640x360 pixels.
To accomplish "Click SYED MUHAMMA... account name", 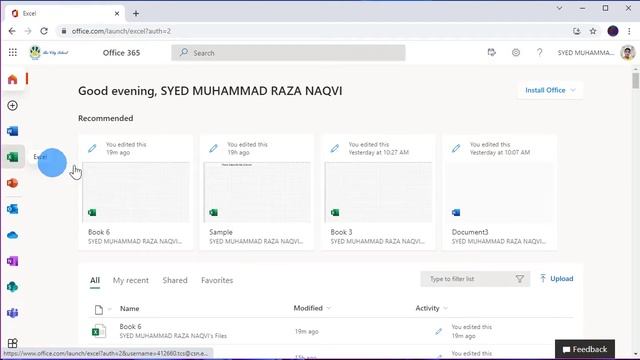I will [x=586, y=53].
